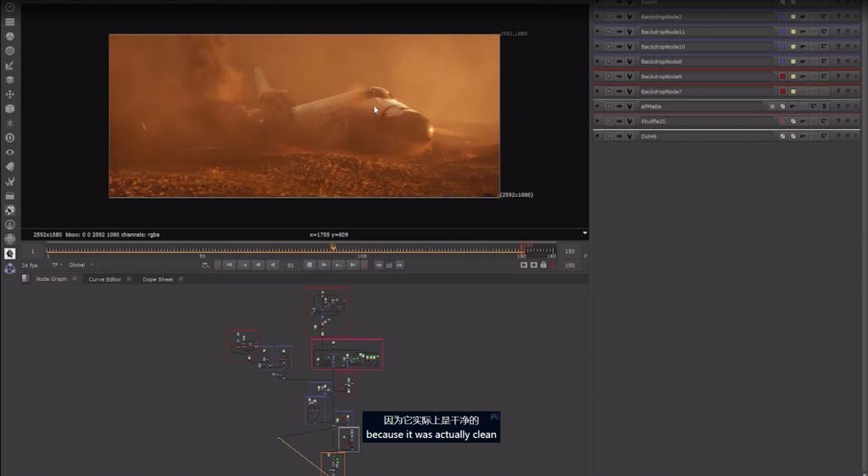The image size is (868, 476).
Task: Switch to the Curve Editor tab
Action: coord(104,279)
